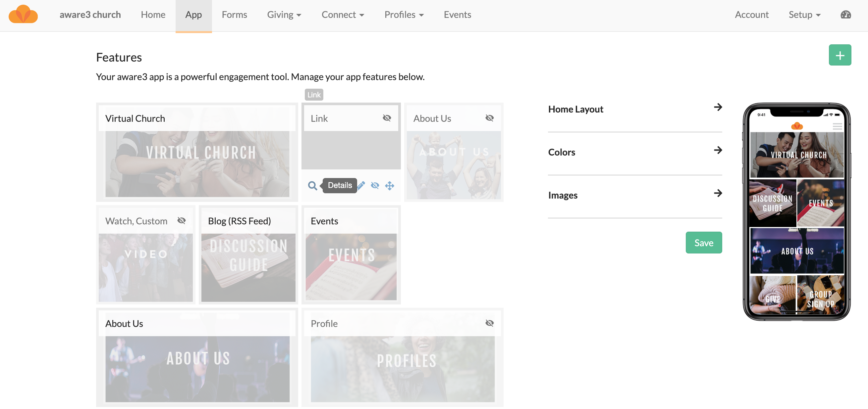868x409 pixels.
Task: Click the 'Virtual Church' card title text
Action: click(x=135, y=118)
